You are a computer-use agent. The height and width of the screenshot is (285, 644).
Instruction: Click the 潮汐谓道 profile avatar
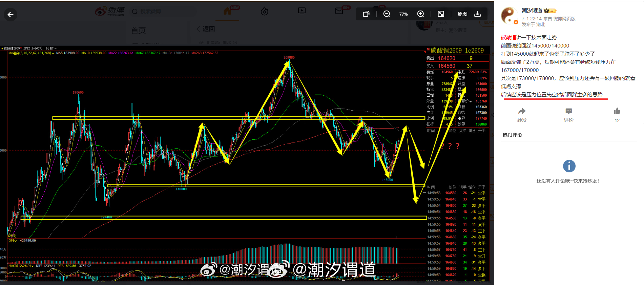pyautogui.click(x=509, y=16)
